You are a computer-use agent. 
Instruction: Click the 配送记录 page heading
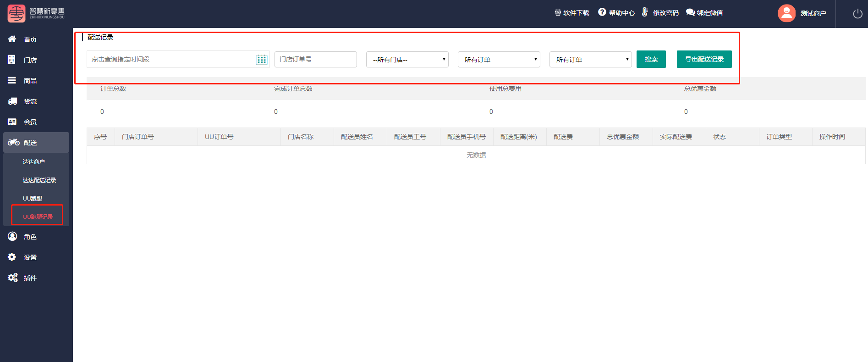[100, 37]
